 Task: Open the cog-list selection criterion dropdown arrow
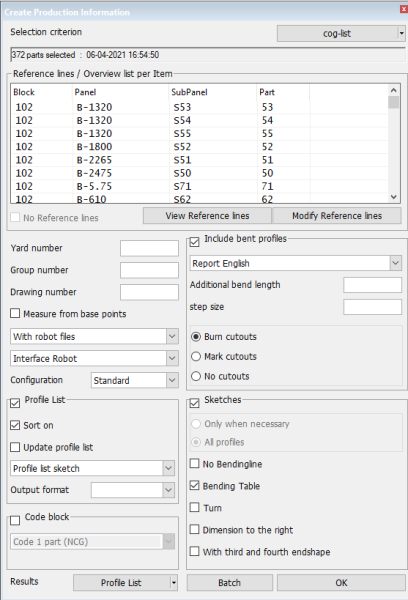(x=401, y=34)
